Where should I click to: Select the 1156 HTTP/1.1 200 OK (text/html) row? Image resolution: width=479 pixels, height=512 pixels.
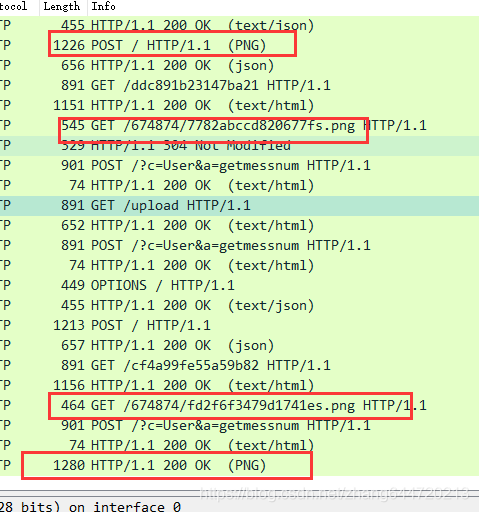point(239,386)
